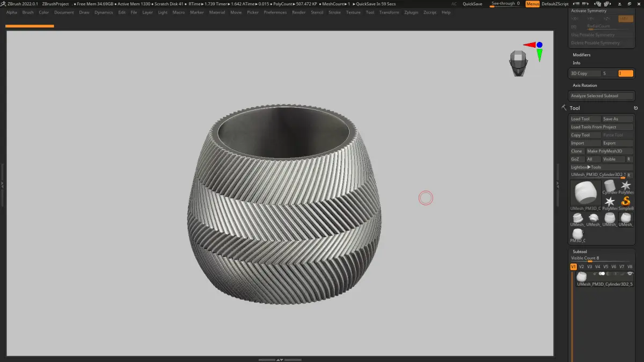The width and height of the screenshot is (644, 362).
Task: Click the Tool palette hammer icon
Action: (564, 108)
